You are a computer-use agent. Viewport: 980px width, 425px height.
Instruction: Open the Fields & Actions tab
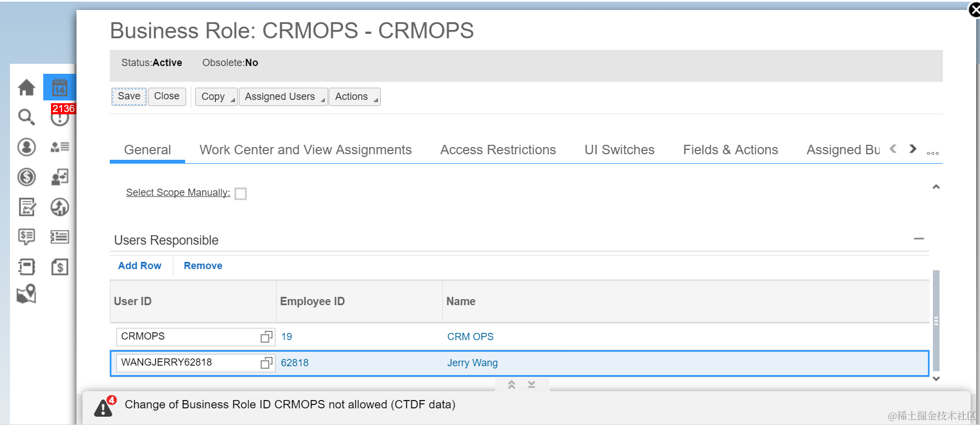point(731,150)
